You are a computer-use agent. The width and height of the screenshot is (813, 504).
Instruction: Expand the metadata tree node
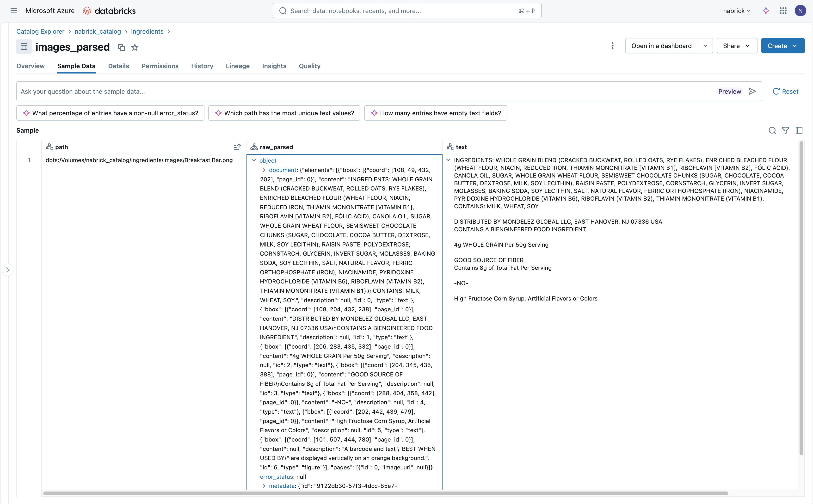tap(264, 486)
